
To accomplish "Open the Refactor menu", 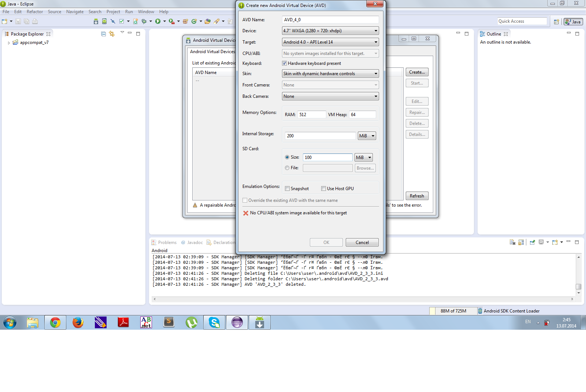I will pyautogui.click(x=35, y=12).
